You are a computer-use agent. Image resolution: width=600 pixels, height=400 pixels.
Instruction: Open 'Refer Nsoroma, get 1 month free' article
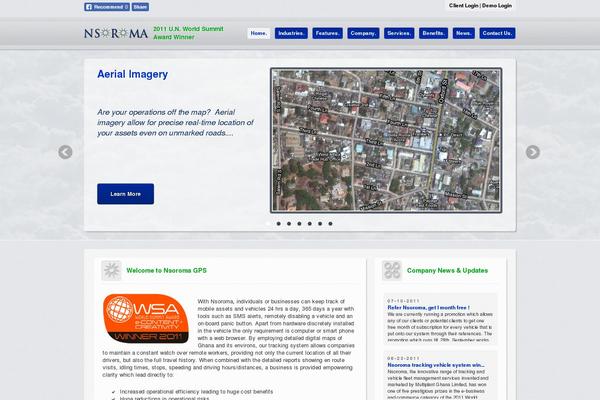pos(428,307)
